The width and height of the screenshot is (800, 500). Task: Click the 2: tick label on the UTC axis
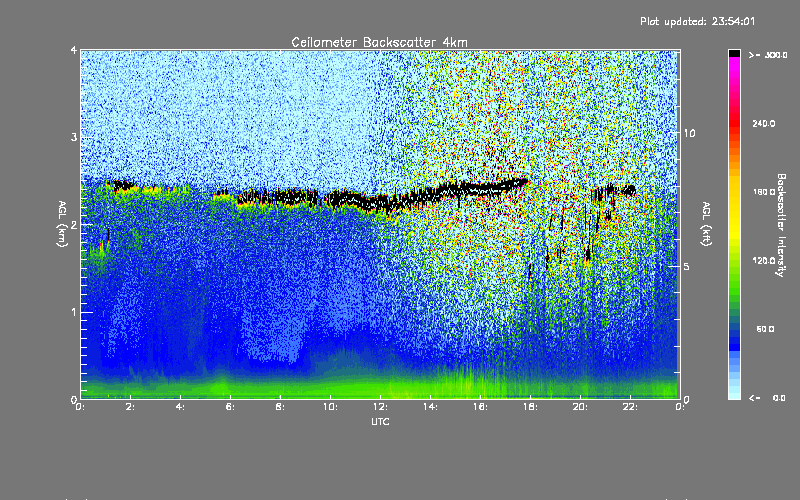click(x=130, y=407)
